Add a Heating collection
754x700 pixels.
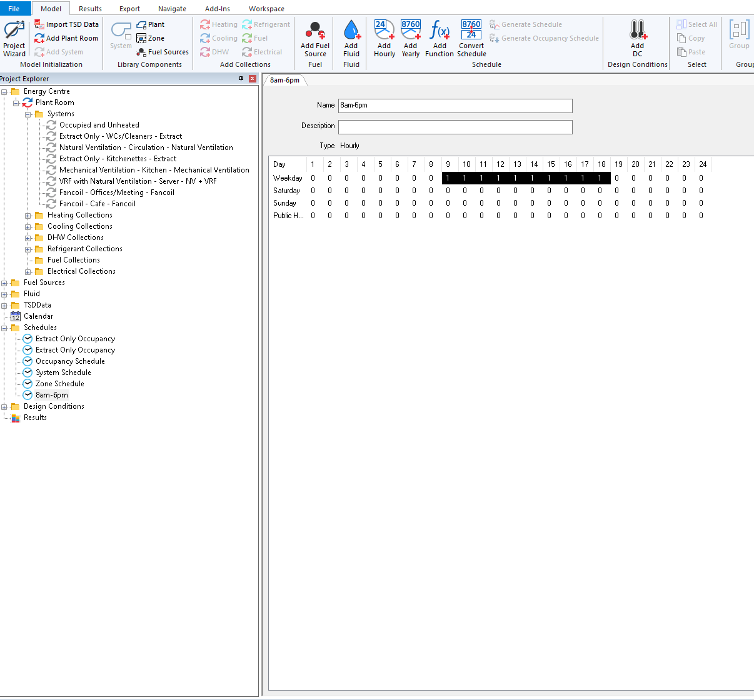tap(219, 24)
